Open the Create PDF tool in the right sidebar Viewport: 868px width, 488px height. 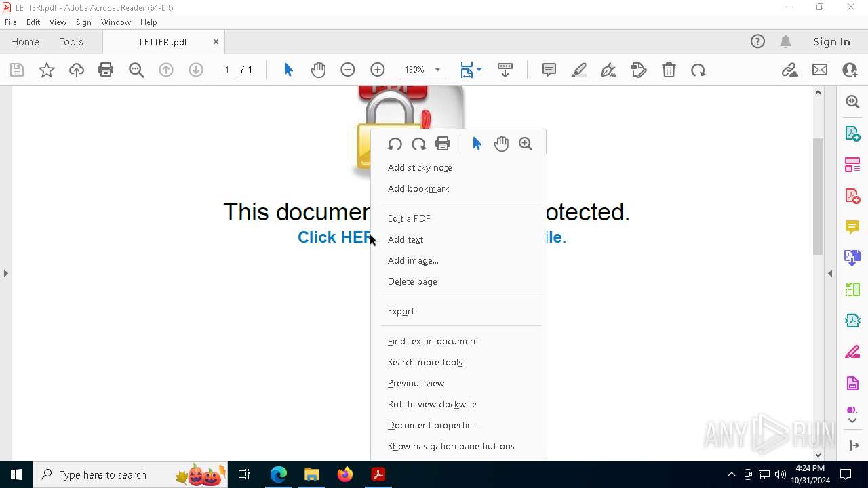click(852, 196)
